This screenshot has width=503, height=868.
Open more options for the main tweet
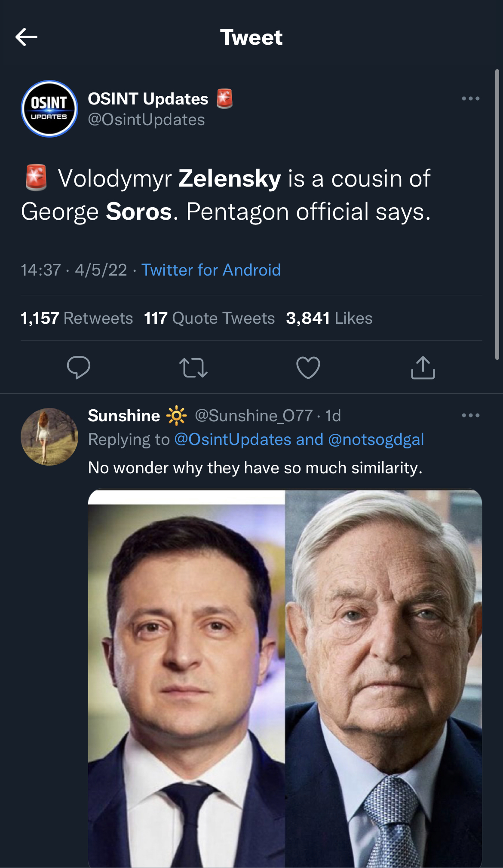(470, 99)
